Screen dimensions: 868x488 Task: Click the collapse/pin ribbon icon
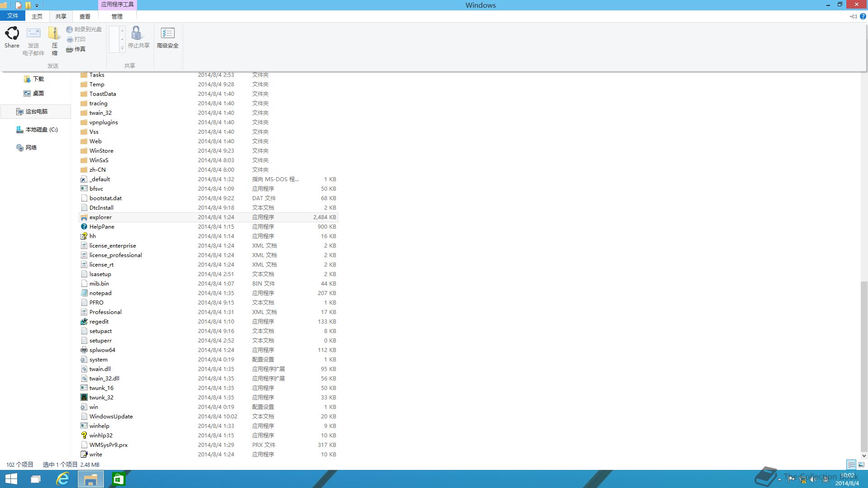(x=853, y=16)
